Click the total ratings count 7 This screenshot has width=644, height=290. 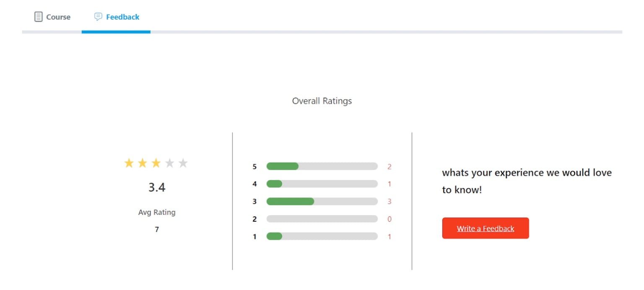[x=157, y=230]
